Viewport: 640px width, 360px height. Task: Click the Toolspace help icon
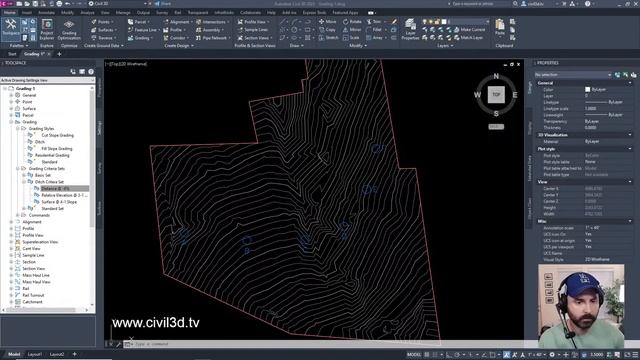[91, 71]
